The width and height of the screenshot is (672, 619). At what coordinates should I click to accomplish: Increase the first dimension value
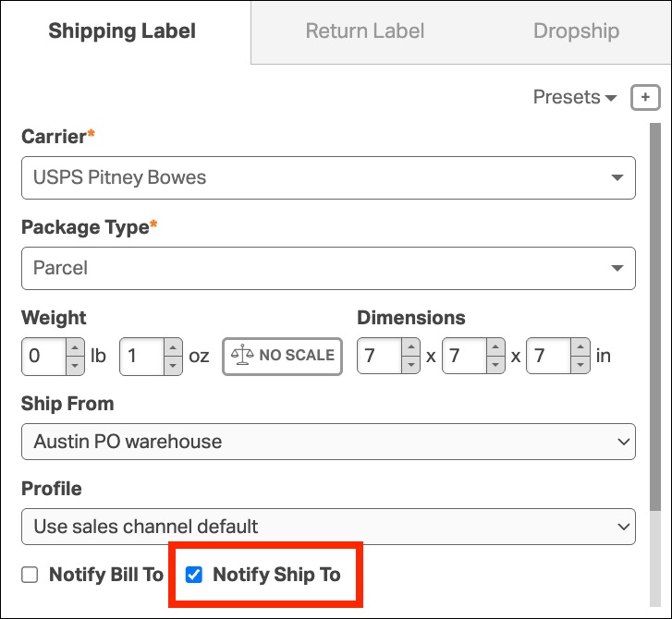tap(411, 348)
